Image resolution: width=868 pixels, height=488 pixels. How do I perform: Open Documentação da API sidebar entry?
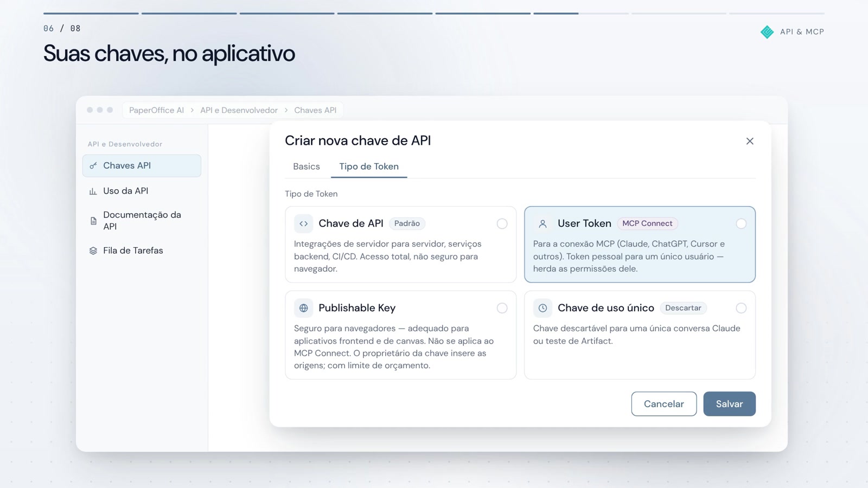(x=142, y=221)
